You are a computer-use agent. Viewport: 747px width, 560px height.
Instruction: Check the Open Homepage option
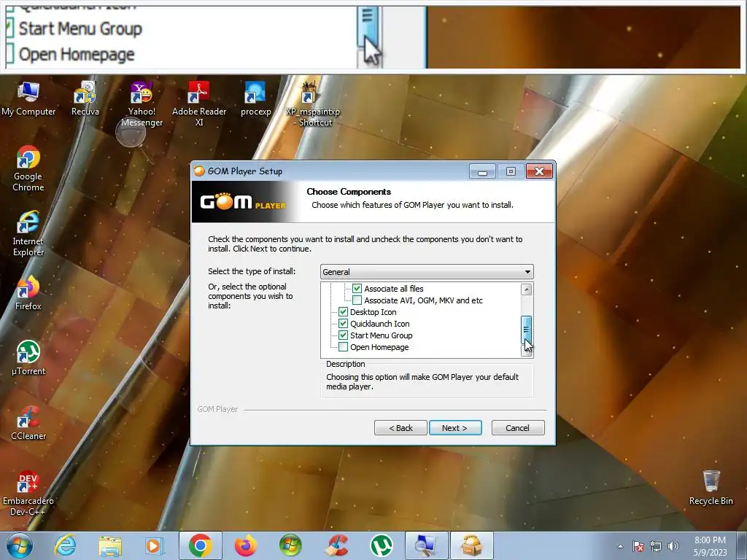pyautogui.click(x=343, y=347)
